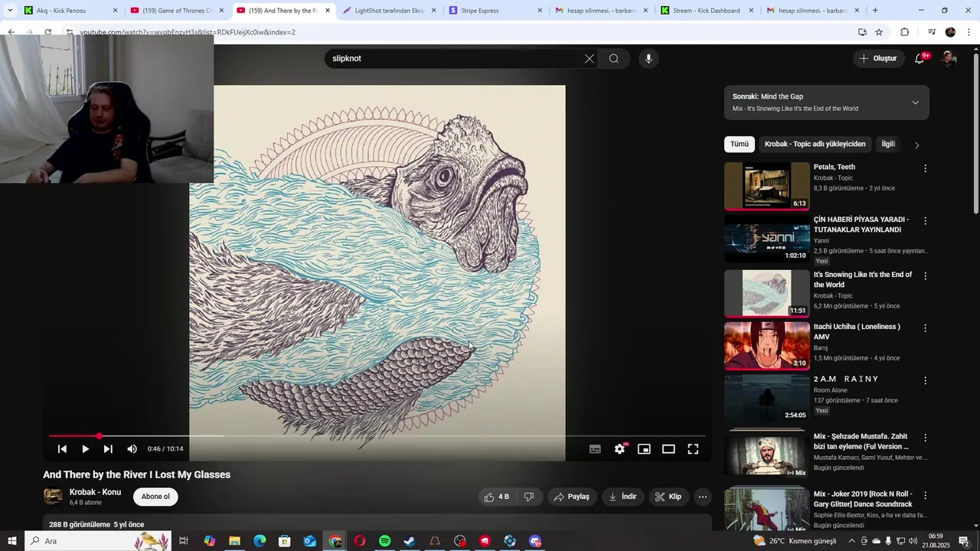
Task: Open YouTube notifications bell
Action: (920, 58)
